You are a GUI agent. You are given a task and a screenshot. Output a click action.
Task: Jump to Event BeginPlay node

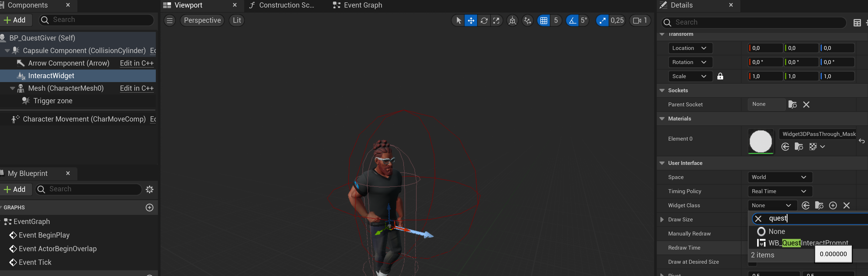pyautogui.click(x=44, y=235)
